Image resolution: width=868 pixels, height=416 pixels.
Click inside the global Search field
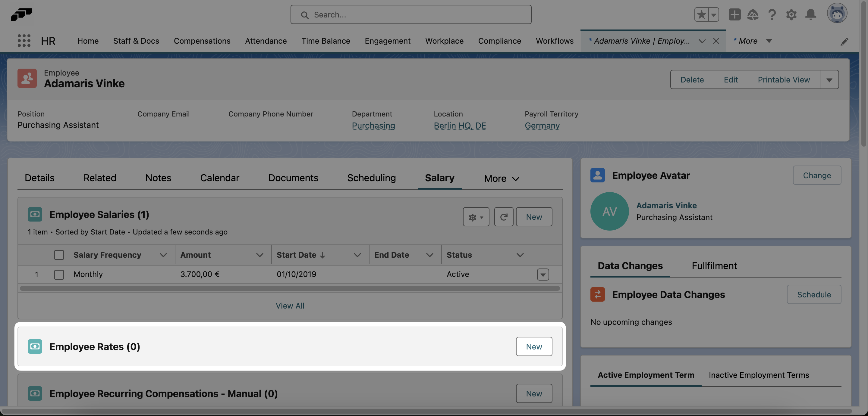tap(410, 14)
